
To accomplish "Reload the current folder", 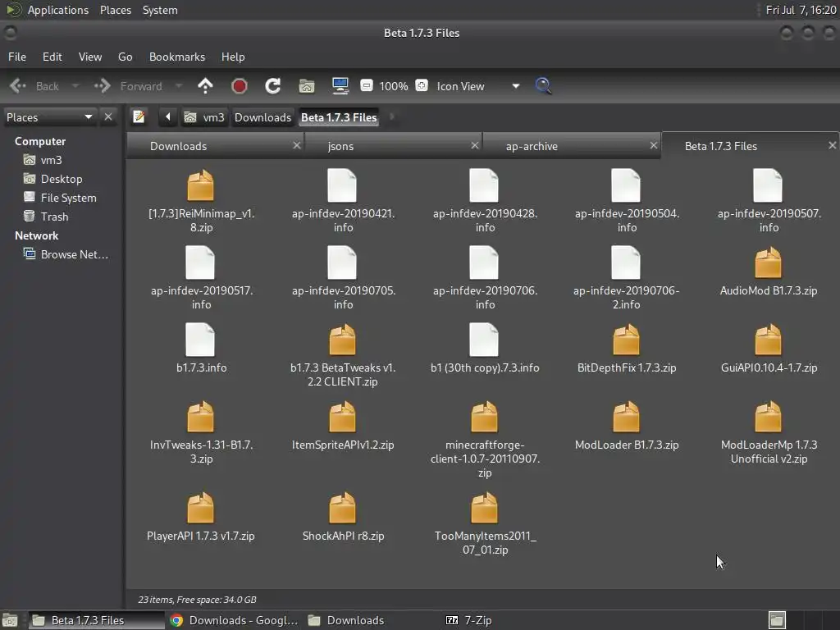I will point(272,85).
